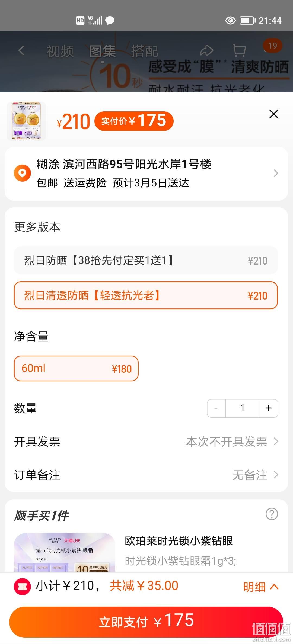
Task: Open the product thumbnail image
Action: [26, 121]
